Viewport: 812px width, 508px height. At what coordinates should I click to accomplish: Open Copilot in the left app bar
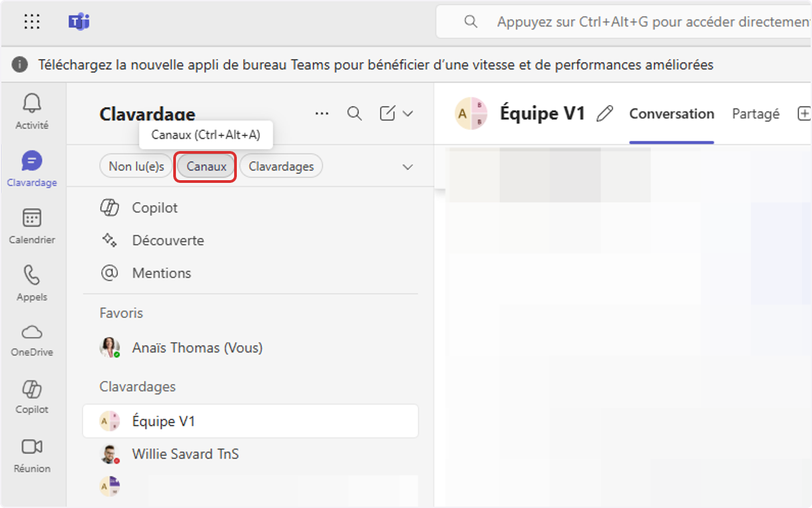coord(32,397)
